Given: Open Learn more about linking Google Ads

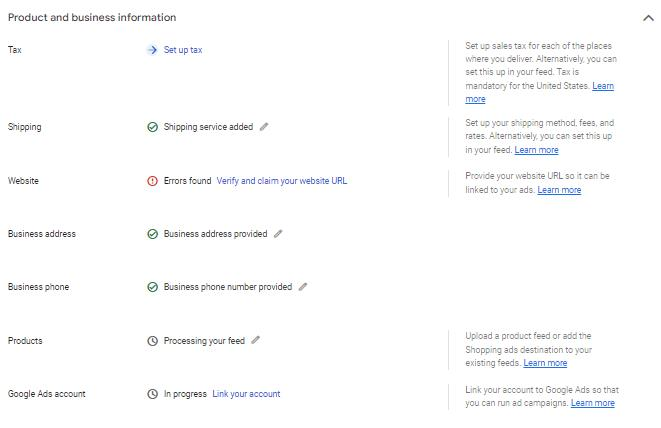Looking at the screenshot, I should pos(592,403).
